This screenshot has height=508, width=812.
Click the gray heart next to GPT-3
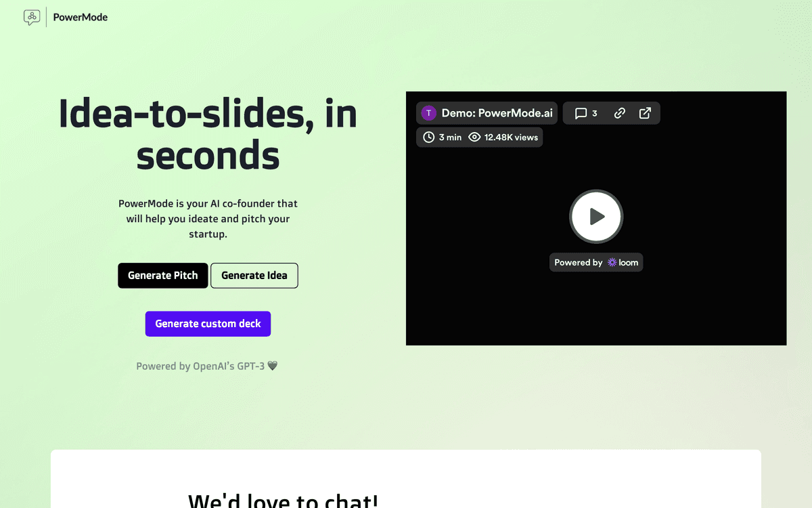273,366
